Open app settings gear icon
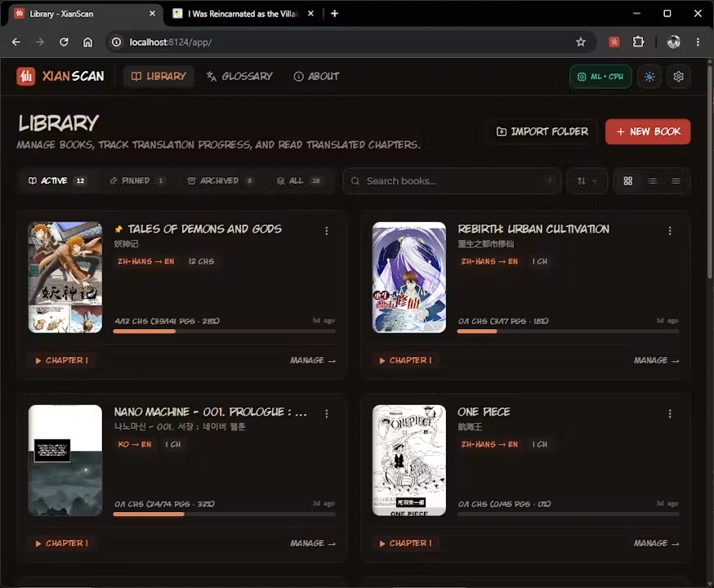Viewport: 714px width, 588px height. (679, 77)
